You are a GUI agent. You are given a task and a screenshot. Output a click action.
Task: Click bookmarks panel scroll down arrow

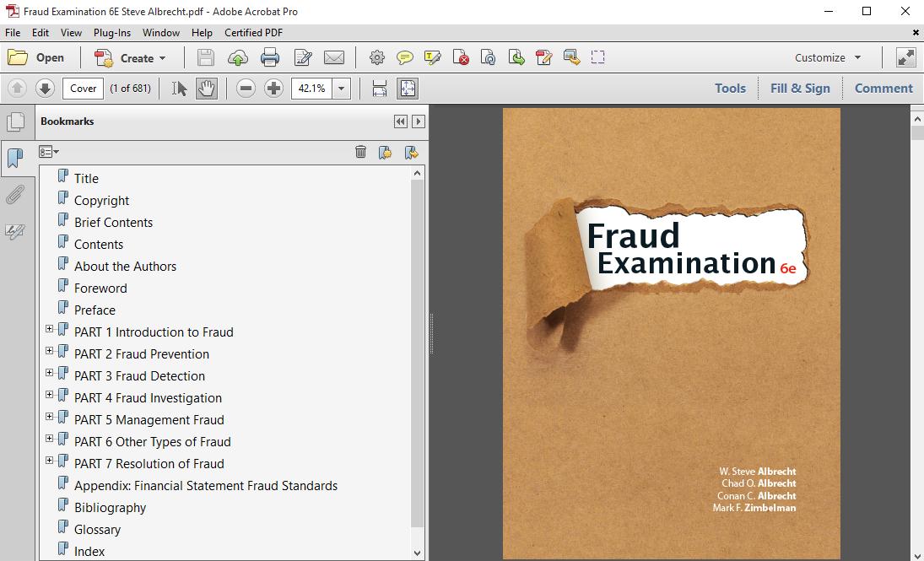click(417, 553)
